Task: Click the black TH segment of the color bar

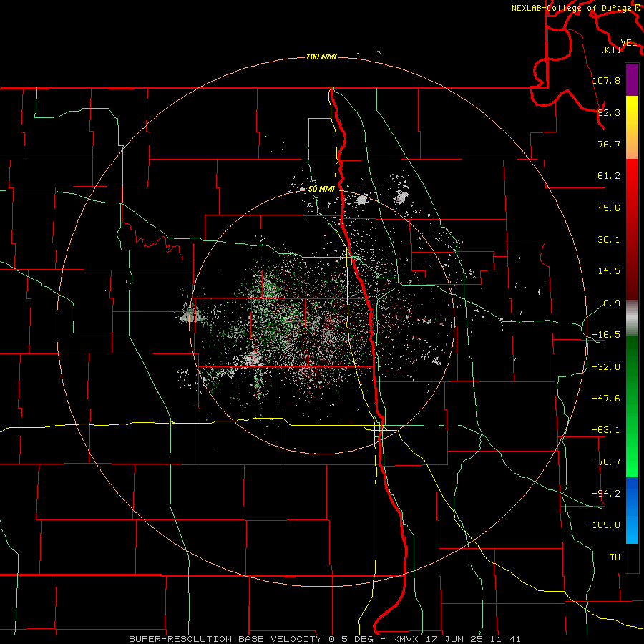Action: (x=632, y=557)
